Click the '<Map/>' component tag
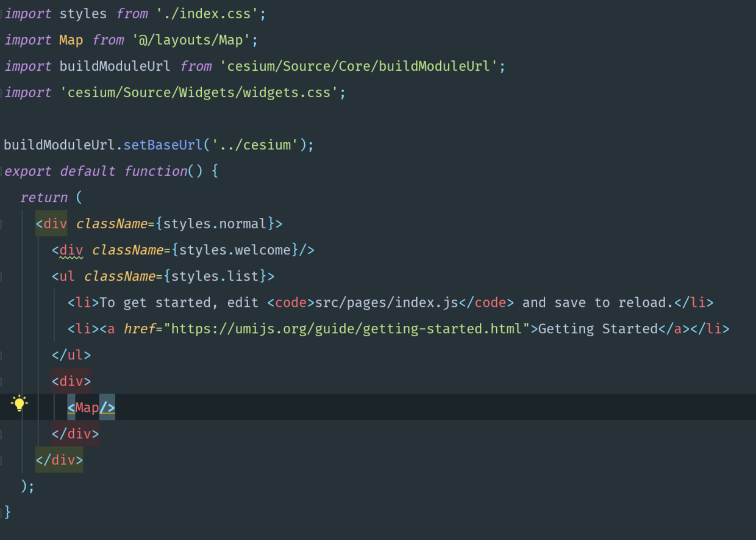The image size is (756, 540). coord(91,408)
